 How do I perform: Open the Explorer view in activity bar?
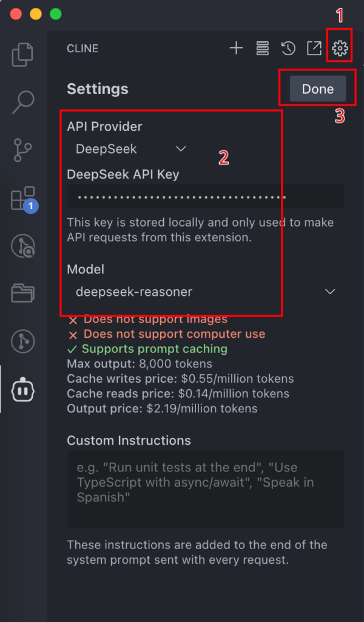tap(22, 54)
